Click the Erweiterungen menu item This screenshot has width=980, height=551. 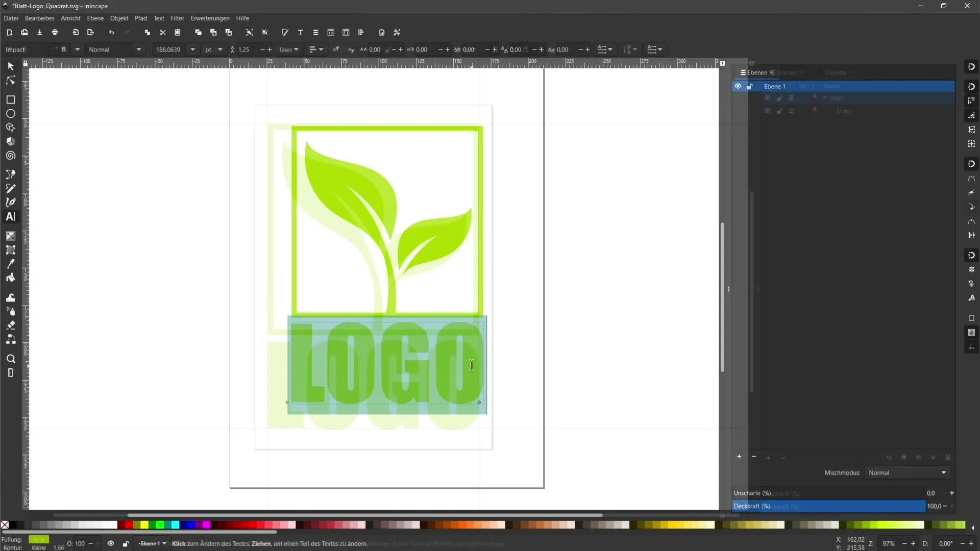(209, 18)
